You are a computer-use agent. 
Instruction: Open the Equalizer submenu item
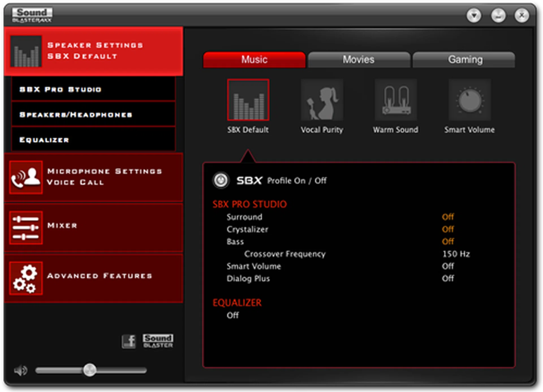(x=93, y=140)
